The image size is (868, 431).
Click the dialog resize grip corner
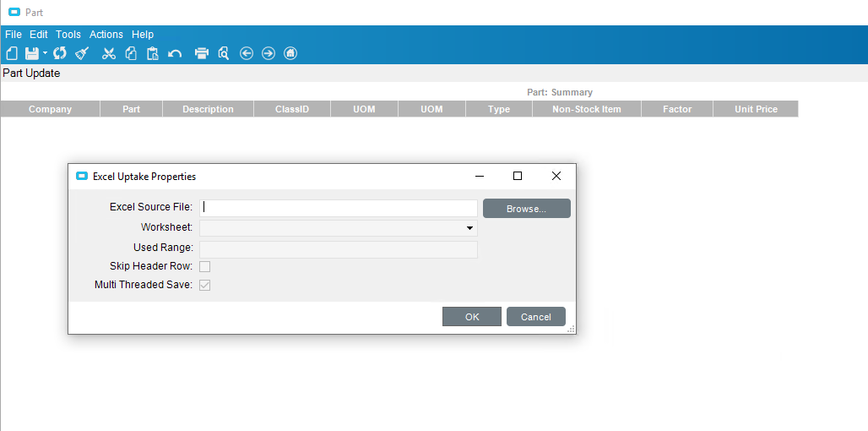pyautogui.click(x=572, y=329)
